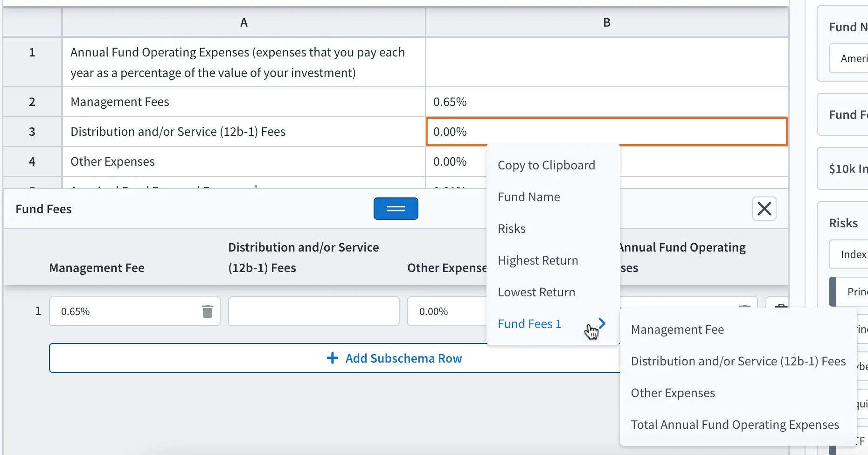The image size is (868, 455).
Task: Select the Other Expenses cell in column A
Action: (243, 161)
